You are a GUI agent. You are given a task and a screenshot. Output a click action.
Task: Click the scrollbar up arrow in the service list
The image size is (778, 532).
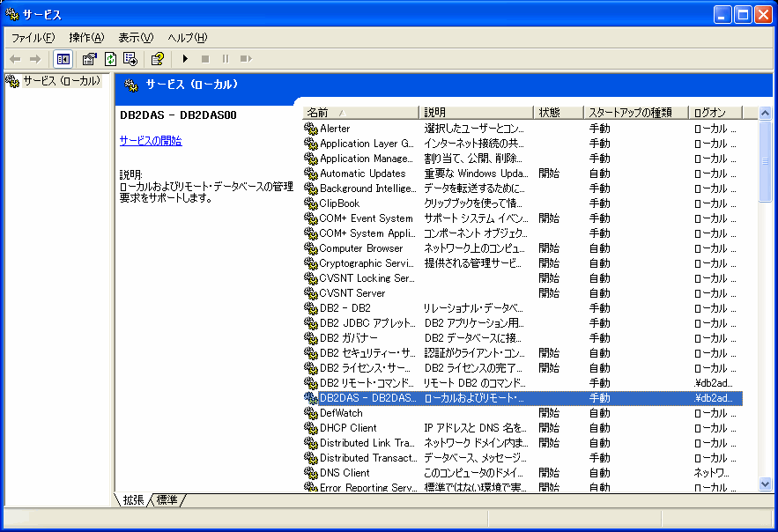(765, 113)
